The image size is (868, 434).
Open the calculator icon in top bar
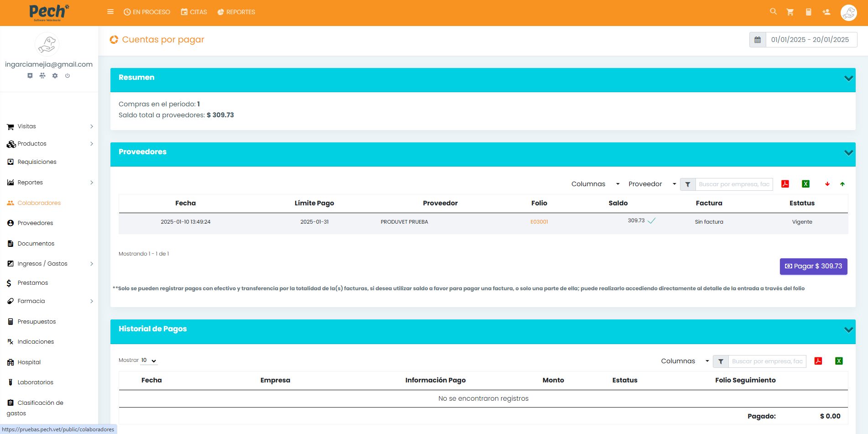(808, 12)
